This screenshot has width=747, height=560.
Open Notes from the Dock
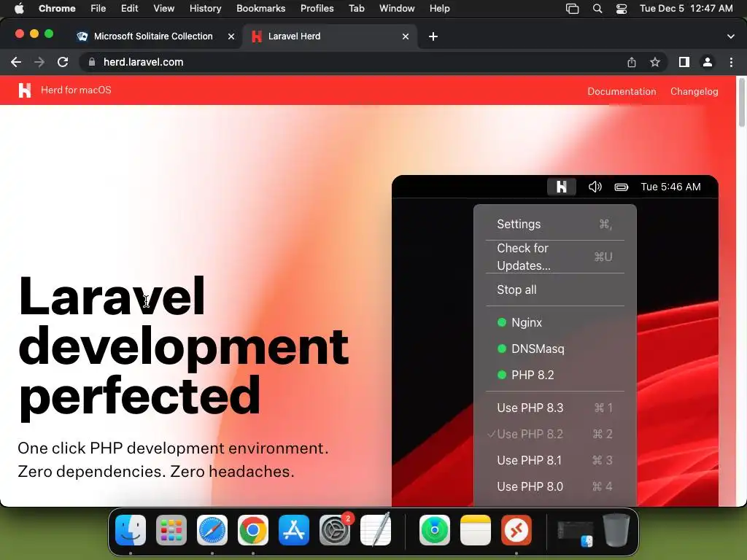(476, 530)
